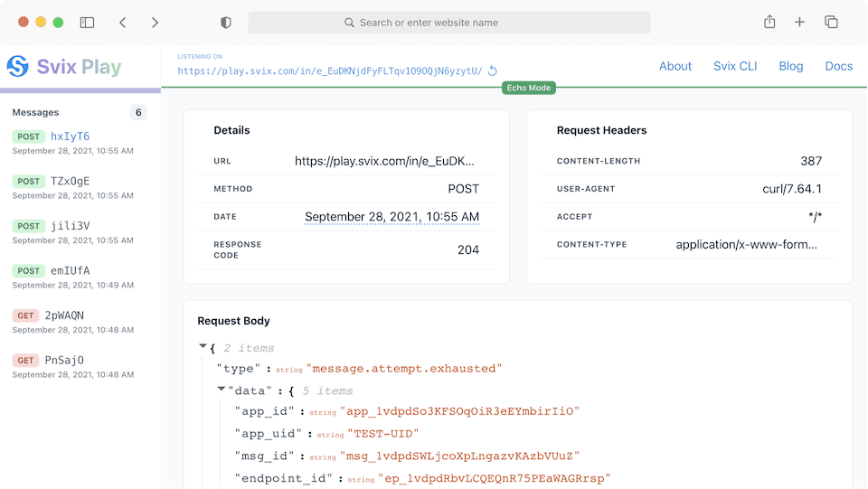This screenshot has height=489, width=868.
Task: Click the Svix Play logo icon
Action: [18, 66]
